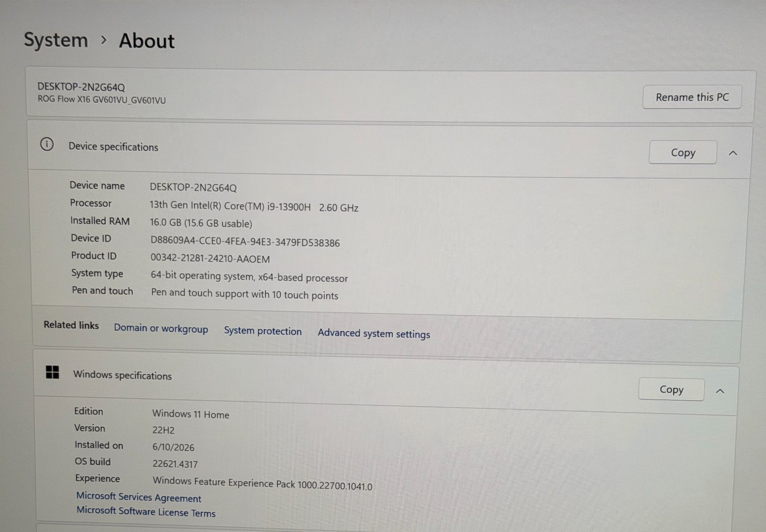This screenshot has width=766, height=532.
Task: Select the Pen and touch support value
Action: pos(245,294)
